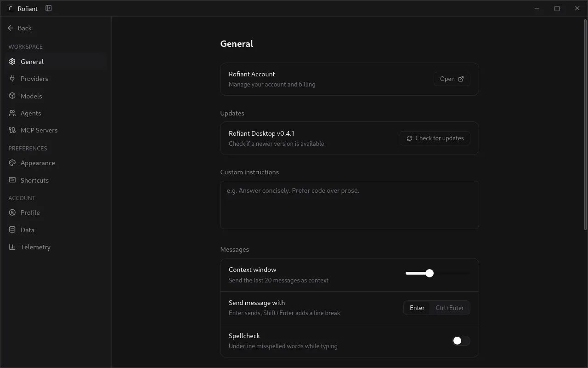The height and width of the screenshot is (368, 588).
Task: Click the Context window slider handle
Action: click(x=430, y=273)
